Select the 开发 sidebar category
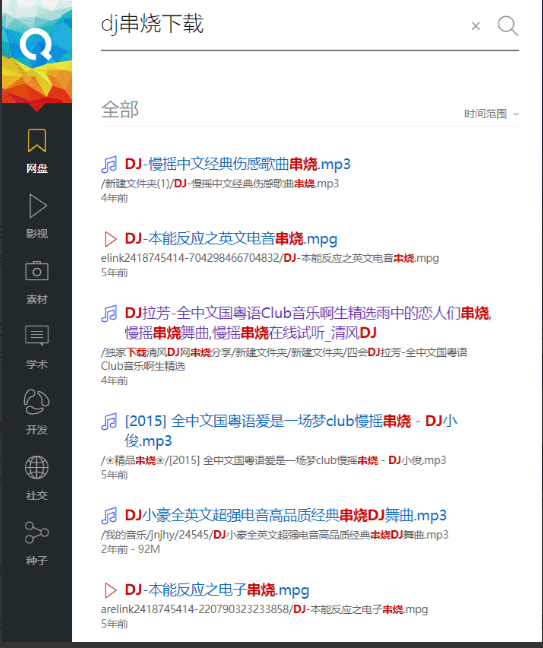This screenshot has height=648, width=543. point(37,412)
